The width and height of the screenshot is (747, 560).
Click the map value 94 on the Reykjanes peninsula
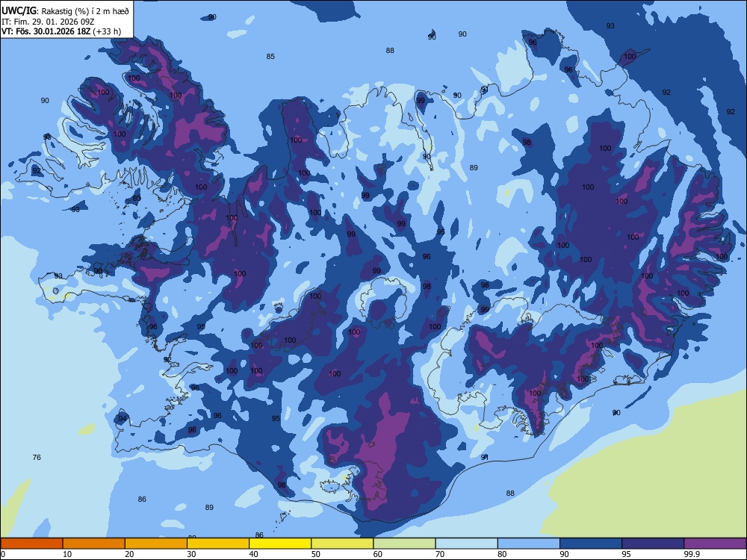123,419
